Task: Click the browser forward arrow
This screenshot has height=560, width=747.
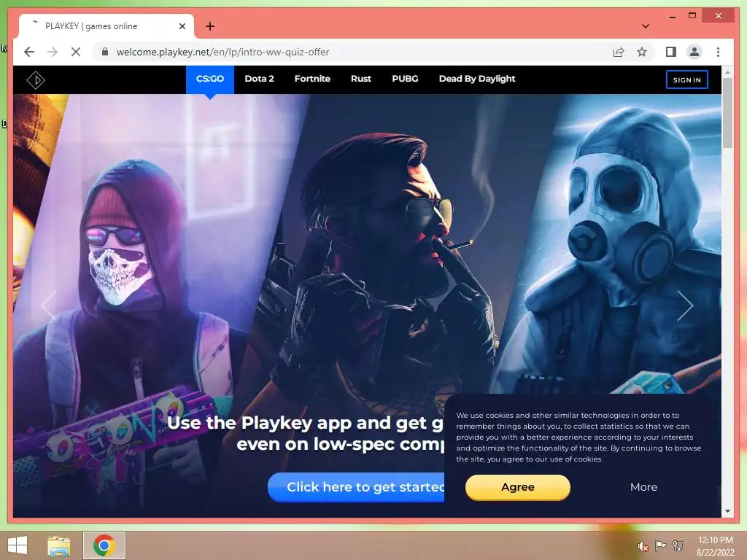Action: (x=53, y=52)
